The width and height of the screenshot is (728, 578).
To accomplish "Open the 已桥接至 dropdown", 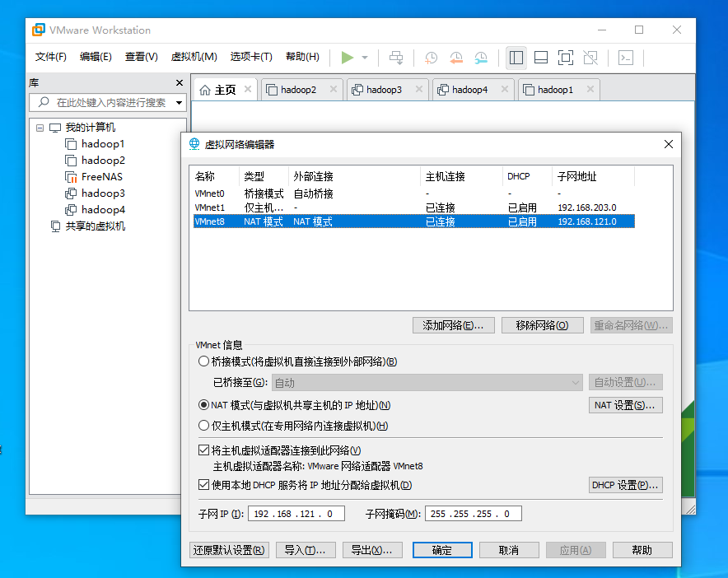I will tap(427, 383).
